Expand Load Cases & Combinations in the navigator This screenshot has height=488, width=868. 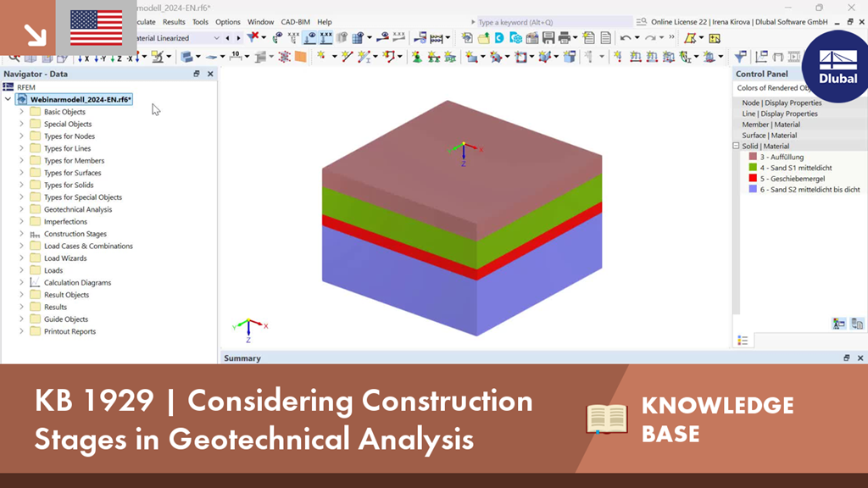coord(22,245)
